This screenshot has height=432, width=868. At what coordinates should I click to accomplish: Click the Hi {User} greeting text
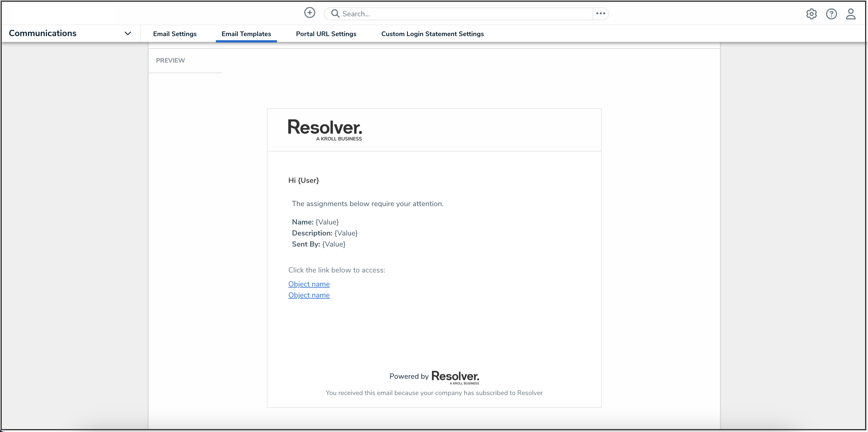(x=303, y=180)
